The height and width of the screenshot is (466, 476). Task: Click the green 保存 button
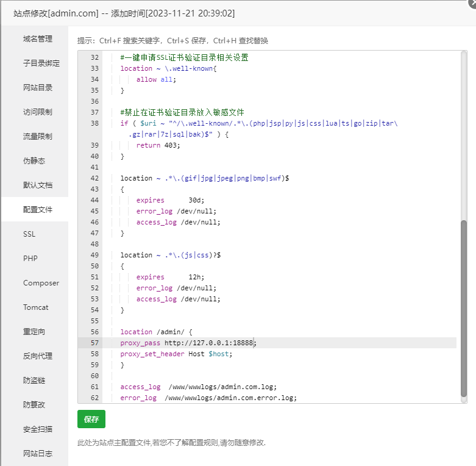(91, 419)
